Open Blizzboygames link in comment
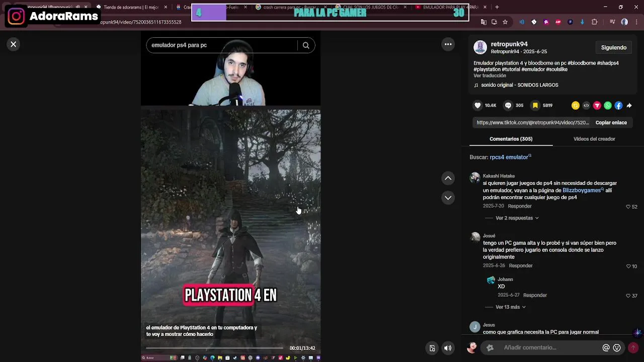 [x=583, y=191]
